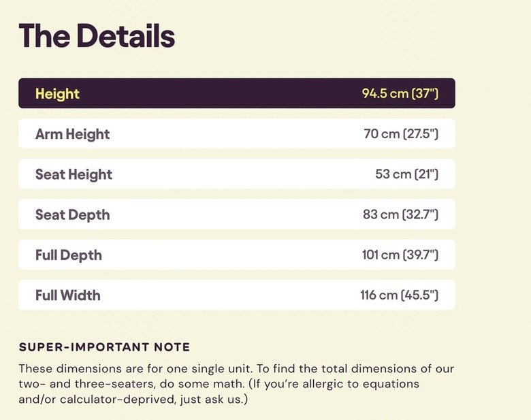531x420 pixels.
Task: Click the 83 cm (32.7") value
Action: click(x=400, y=215)
